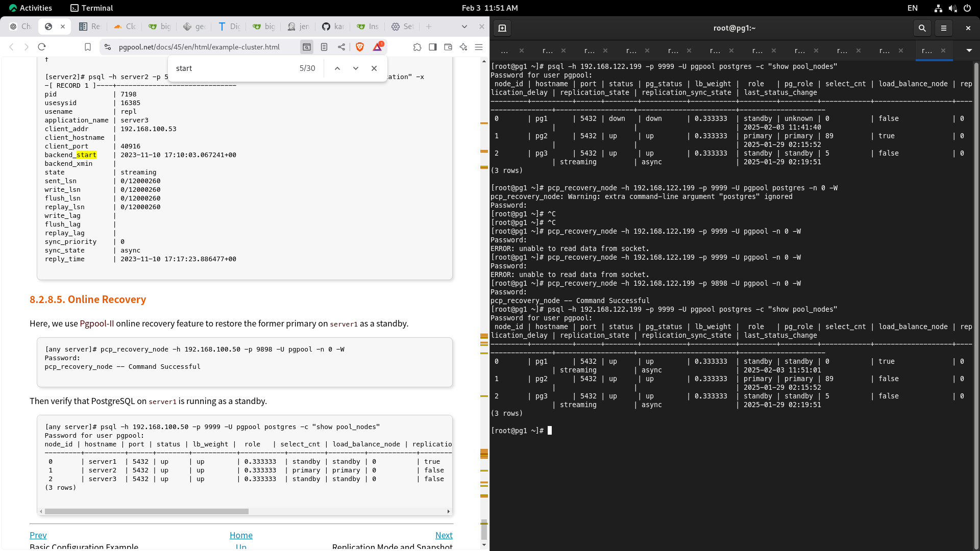Click the site settings icon left of URL

pos(108,47)
